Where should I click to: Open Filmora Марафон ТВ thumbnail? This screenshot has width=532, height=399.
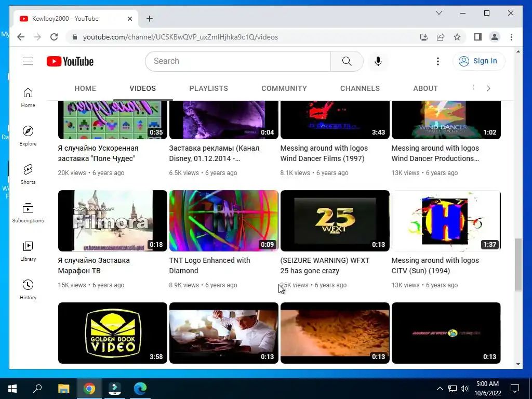pyautogui.click(x=113, y=220)
